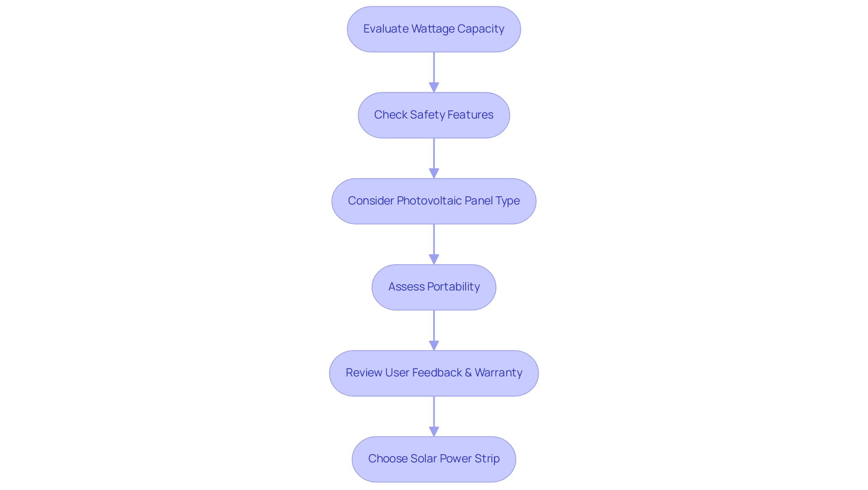
Task: Click the Evaluate Wattage Capacity node
Action: 434,29
